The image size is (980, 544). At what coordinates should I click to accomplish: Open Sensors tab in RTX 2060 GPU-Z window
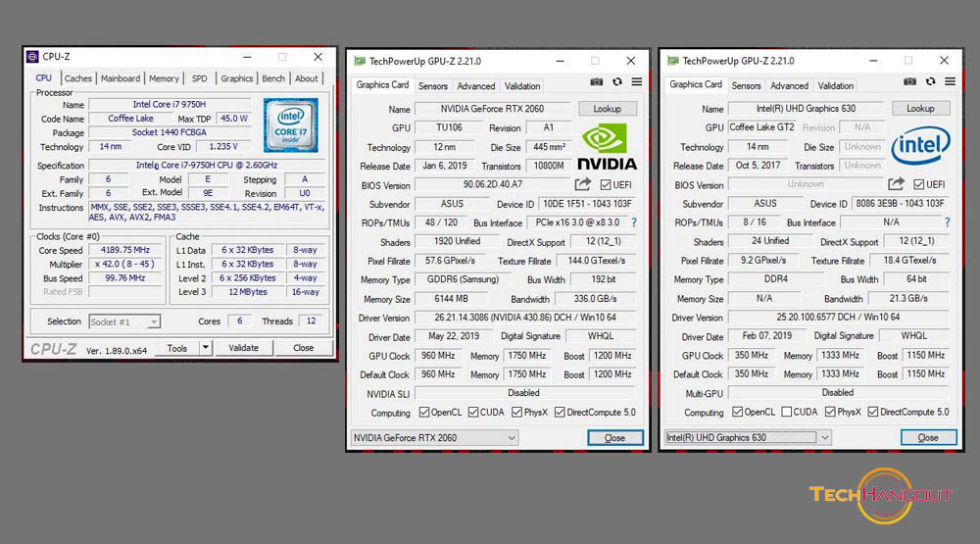point(432,85)
